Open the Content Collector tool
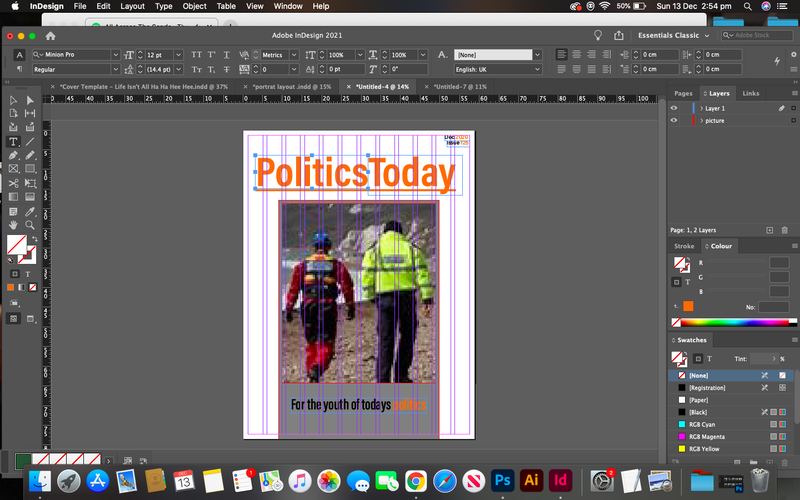 coord(13,127)
